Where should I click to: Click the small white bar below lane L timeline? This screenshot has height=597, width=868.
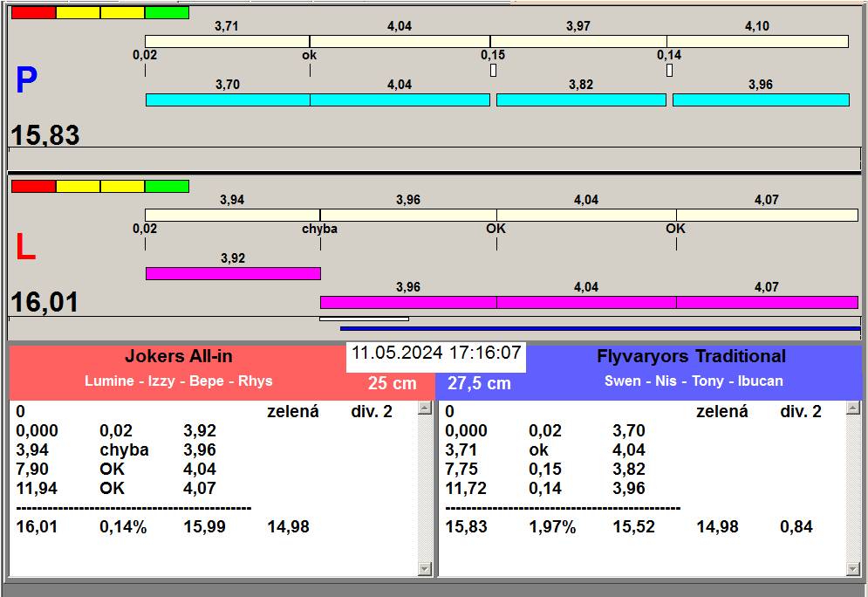pos(365,319)
